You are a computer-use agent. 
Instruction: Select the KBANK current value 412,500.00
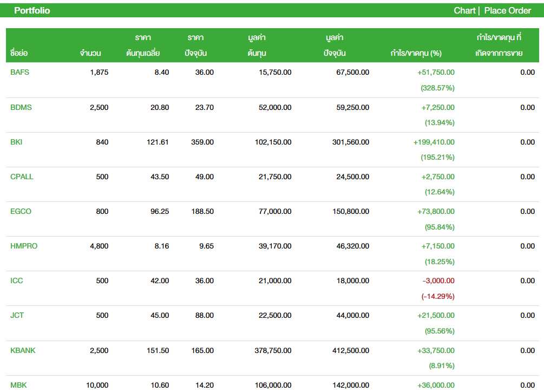(x=351, y=350)
